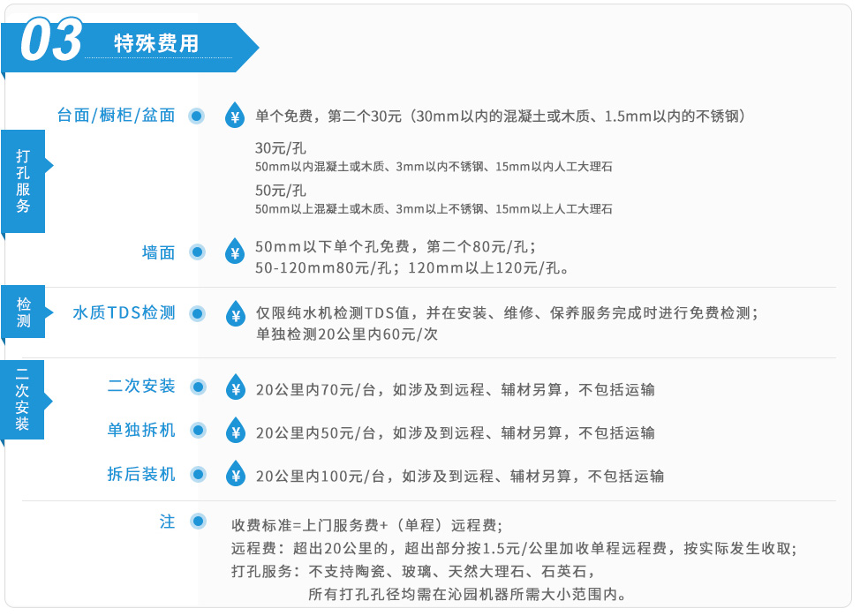Click the 拆后装机 row label

(141, 475)
